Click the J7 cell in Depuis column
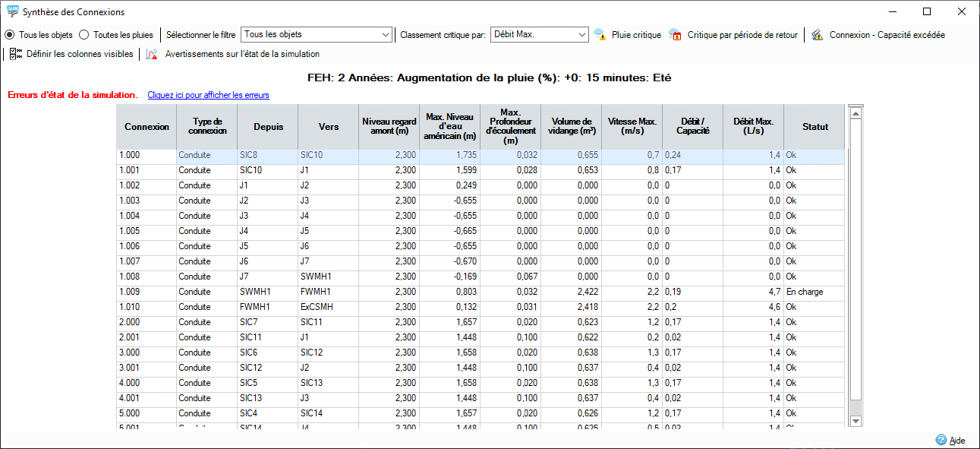The height and width of the screenshot is (449, 980). pos(268,277)
